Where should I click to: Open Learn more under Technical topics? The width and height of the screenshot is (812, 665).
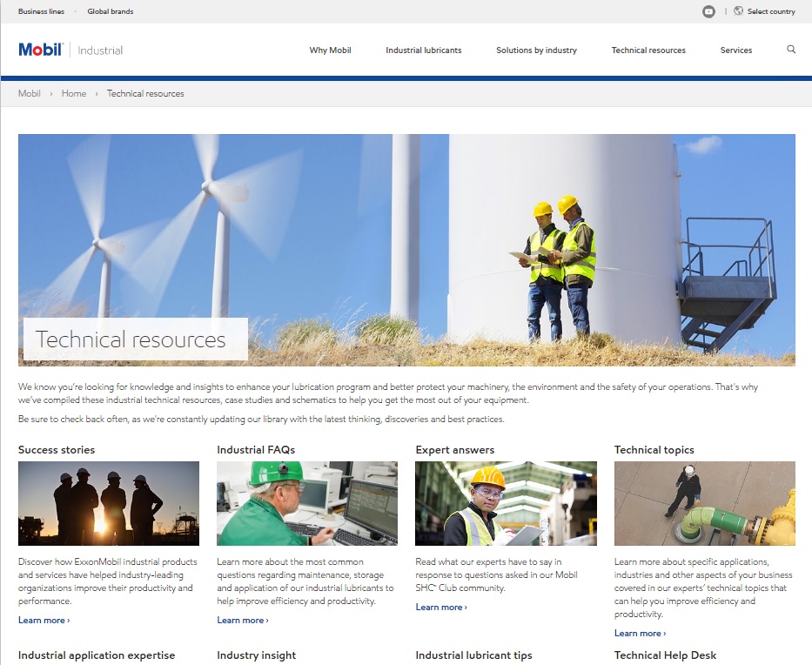(637, 633)
